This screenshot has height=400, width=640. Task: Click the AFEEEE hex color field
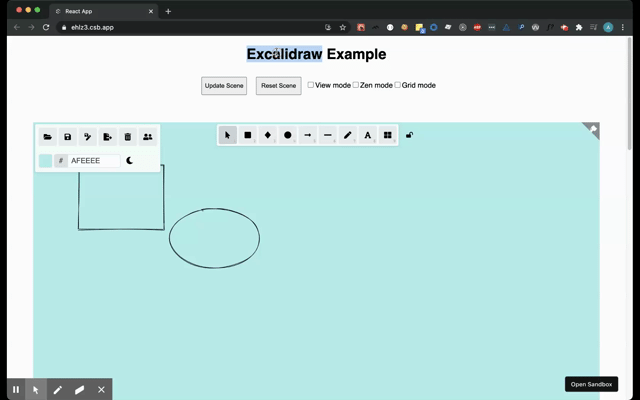(94, 161)
